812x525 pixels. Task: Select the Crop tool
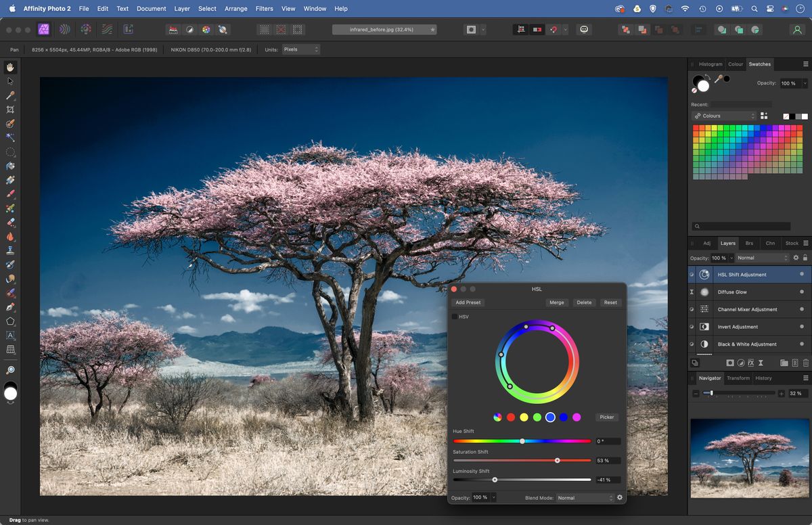coord(9,109)
